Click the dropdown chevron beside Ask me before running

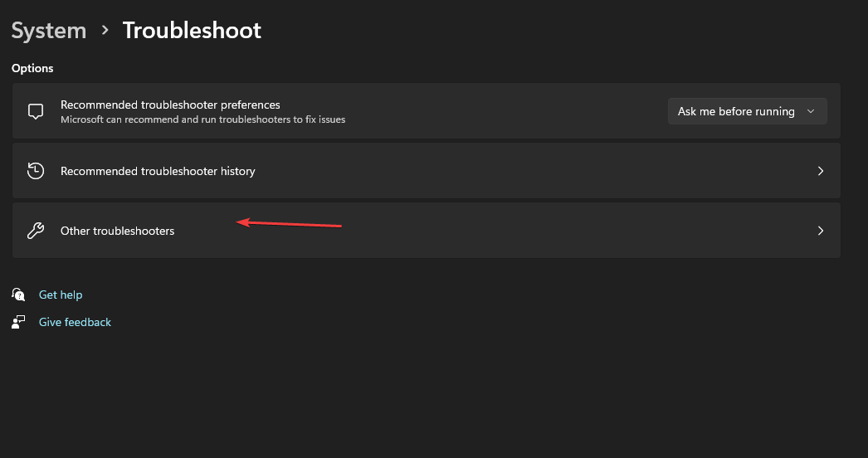(x=811, y=111)
